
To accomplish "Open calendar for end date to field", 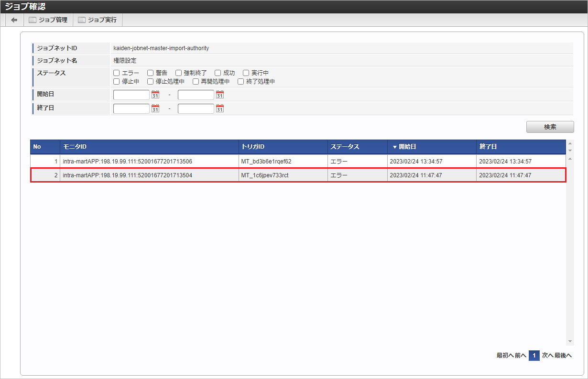I will 219,108.
